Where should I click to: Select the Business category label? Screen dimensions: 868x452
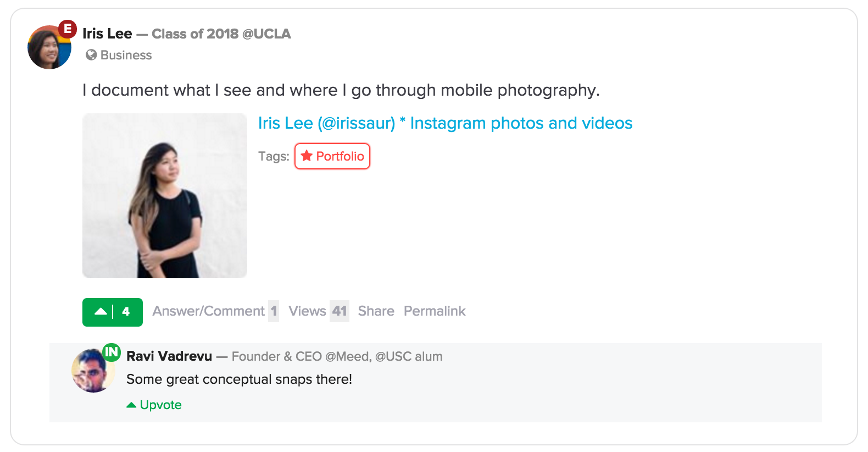126,55
